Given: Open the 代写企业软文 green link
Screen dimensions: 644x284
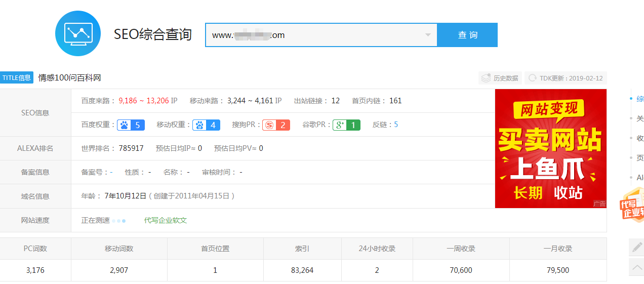Looking at the screenshot, I should [x=166, y=220].
